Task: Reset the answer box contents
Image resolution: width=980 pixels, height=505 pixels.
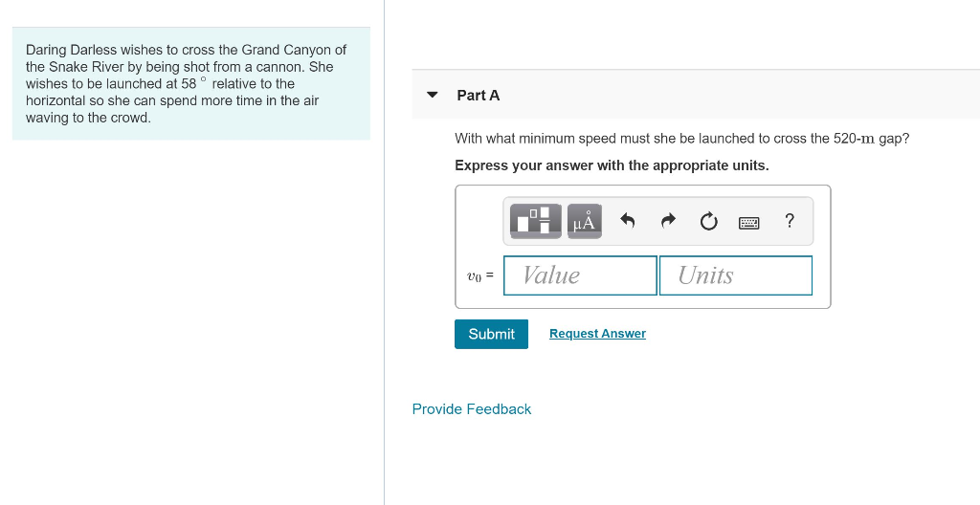Action: [709, 221]
